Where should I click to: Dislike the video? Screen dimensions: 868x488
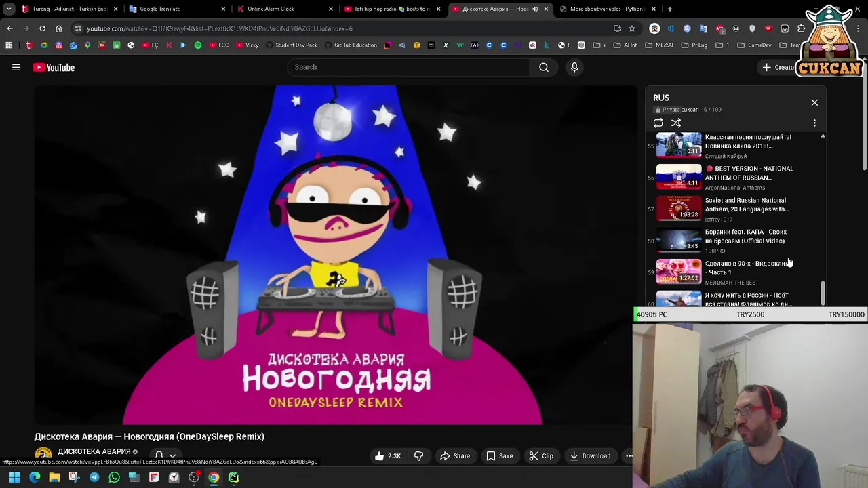[x=419, y=456]
